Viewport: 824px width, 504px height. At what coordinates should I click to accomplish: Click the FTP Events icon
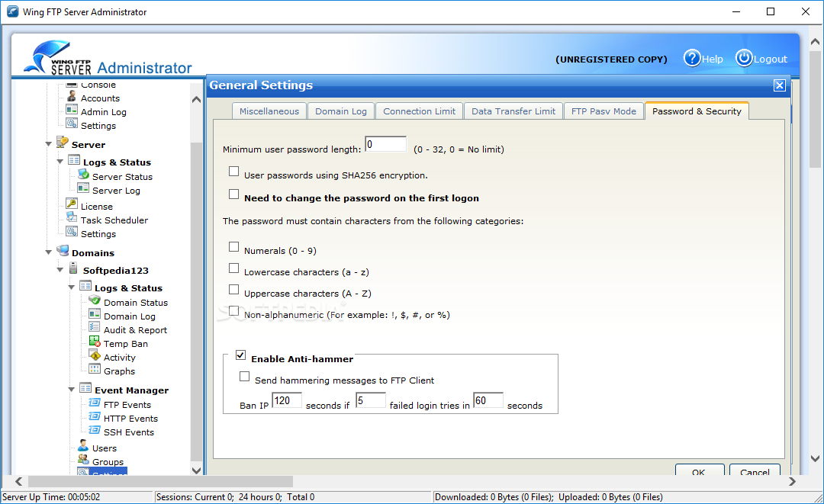tap(95, 402)
